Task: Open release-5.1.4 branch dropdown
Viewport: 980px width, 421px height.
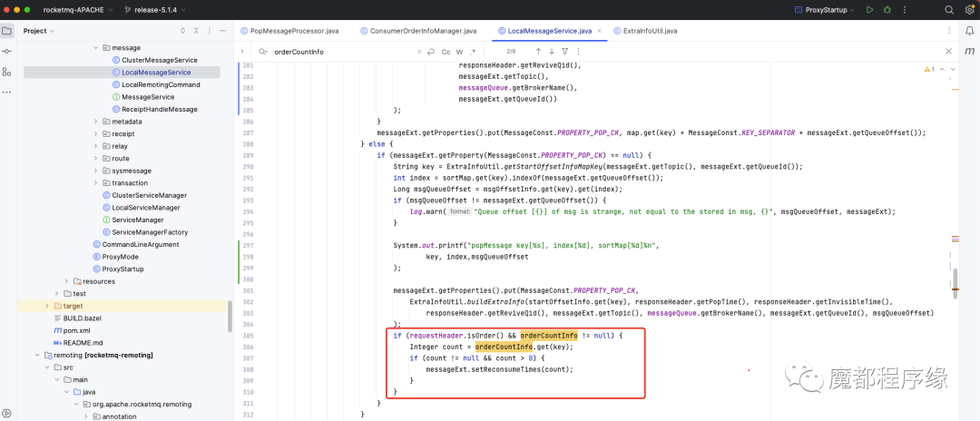Action: click(x=154, y=10)
